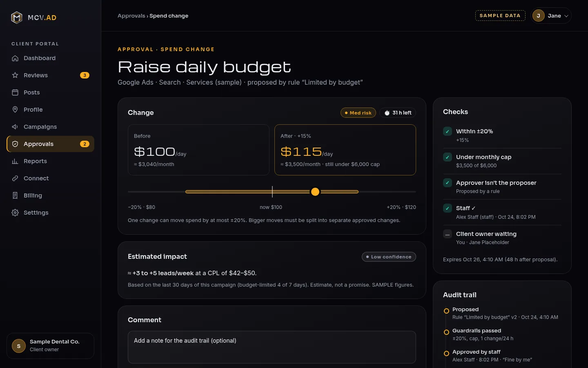Go to the Reviews section
Screen dimensions: 588x368
click(50, 75)
